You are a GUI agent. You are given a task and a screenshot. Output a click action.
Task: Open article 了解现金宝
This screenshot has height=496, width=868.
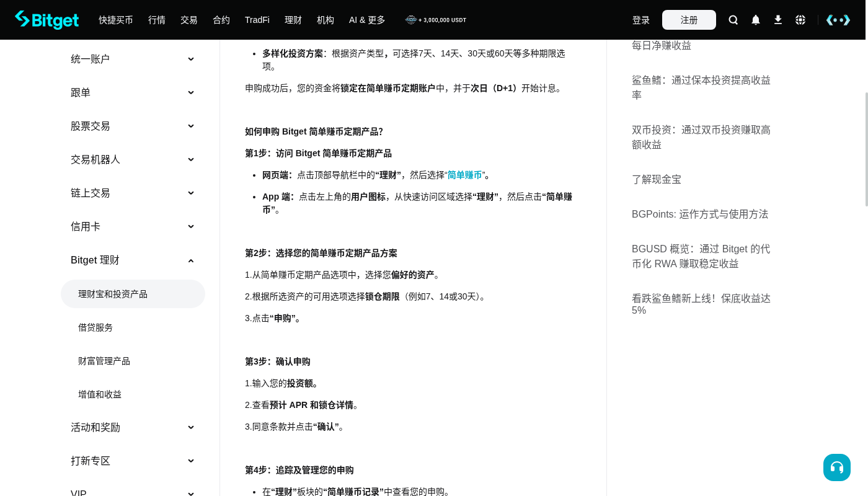(657, 179)
